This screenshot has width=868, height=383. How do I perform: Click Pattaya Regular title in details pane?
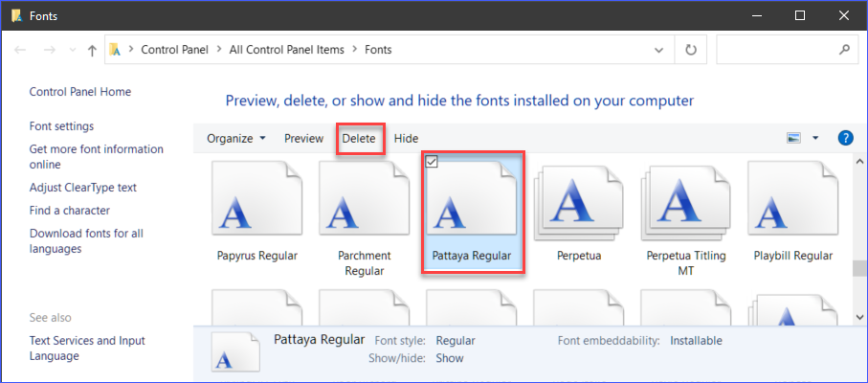(x=320, y=339)
